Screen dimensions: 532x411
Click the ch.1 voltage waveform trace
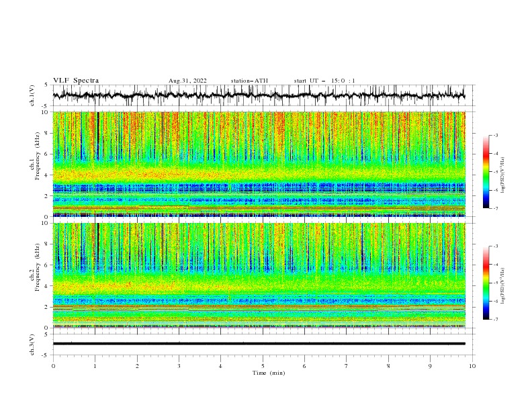pyautogui.click(x=259, y=95)
